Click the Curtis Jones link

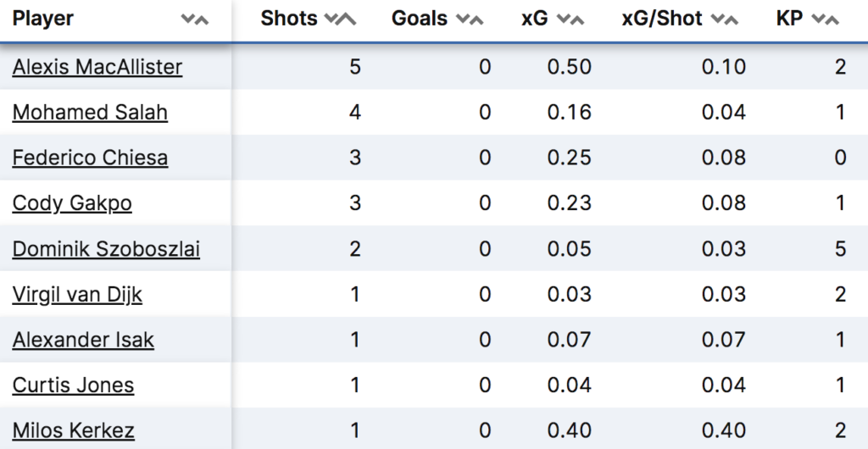tap(73, 385)
